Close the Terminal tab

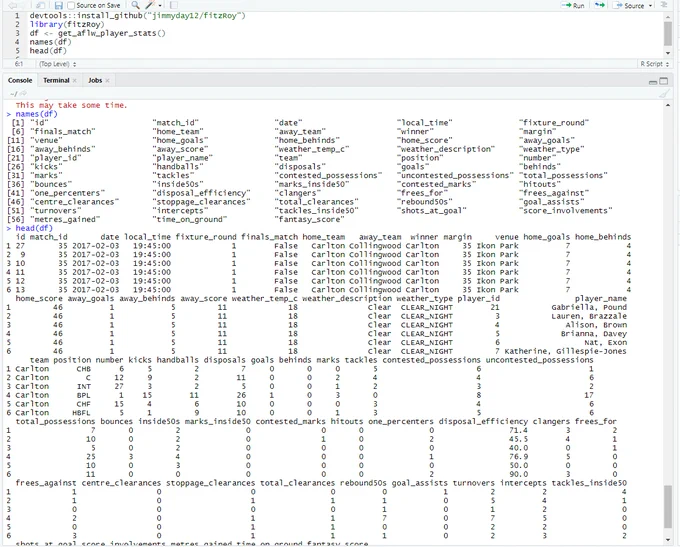click(75, 81)
